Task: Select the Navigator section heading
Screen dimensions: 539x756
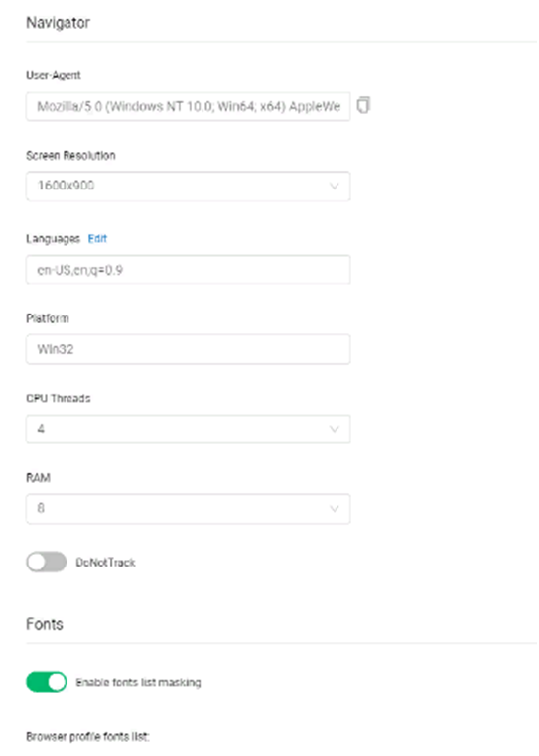Action: tap(58, 23)
